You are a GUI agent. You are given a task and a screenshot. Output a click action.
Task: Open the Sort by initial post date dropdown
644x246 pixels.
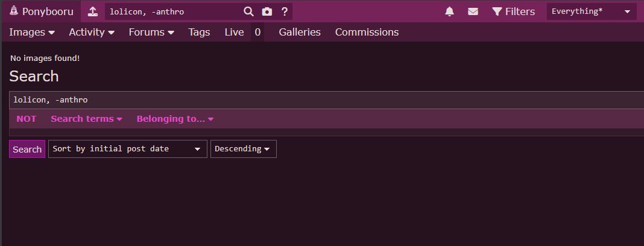tap(127, 149)
